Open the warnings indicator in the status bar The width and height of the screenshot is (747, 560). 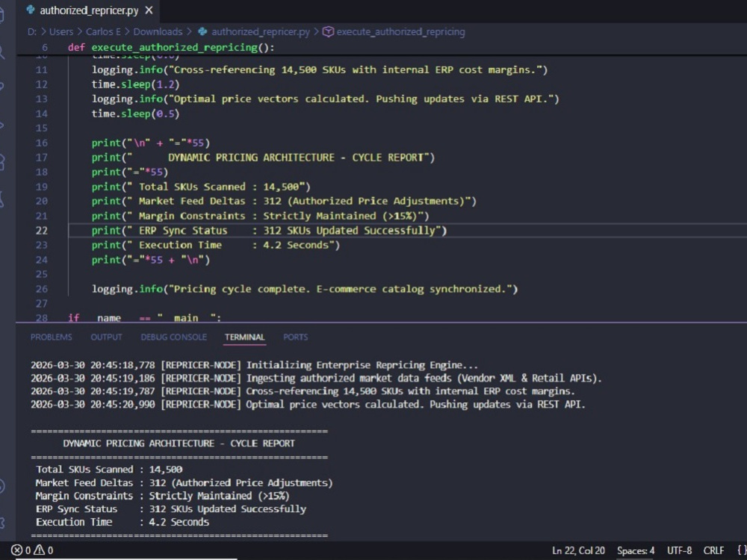click(x=43, y=550)
